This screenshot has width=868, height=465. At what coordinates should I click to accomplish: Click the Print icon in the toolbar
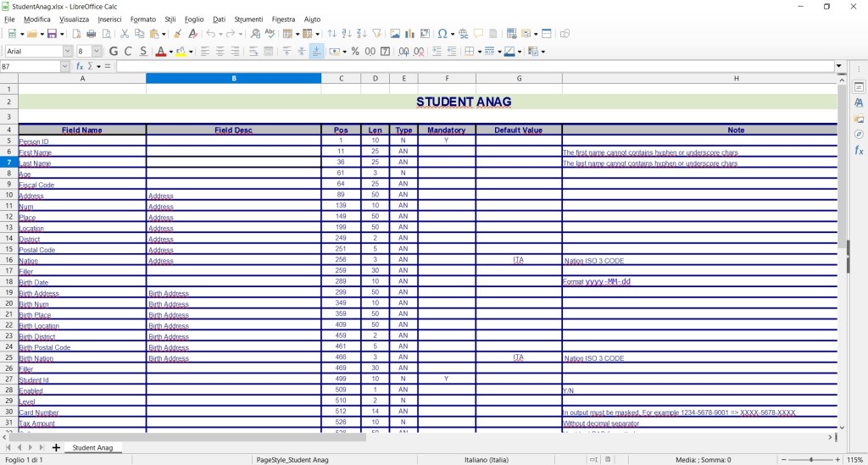[x=91, y=34]
